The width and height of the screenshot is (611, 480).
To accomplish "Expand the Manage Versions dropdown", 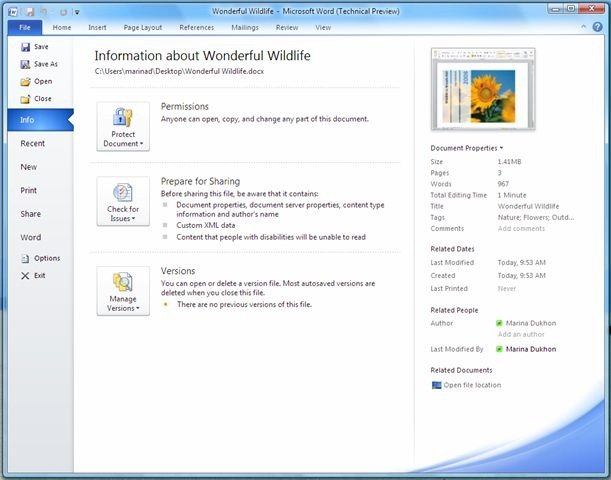I will click(123, 291).
